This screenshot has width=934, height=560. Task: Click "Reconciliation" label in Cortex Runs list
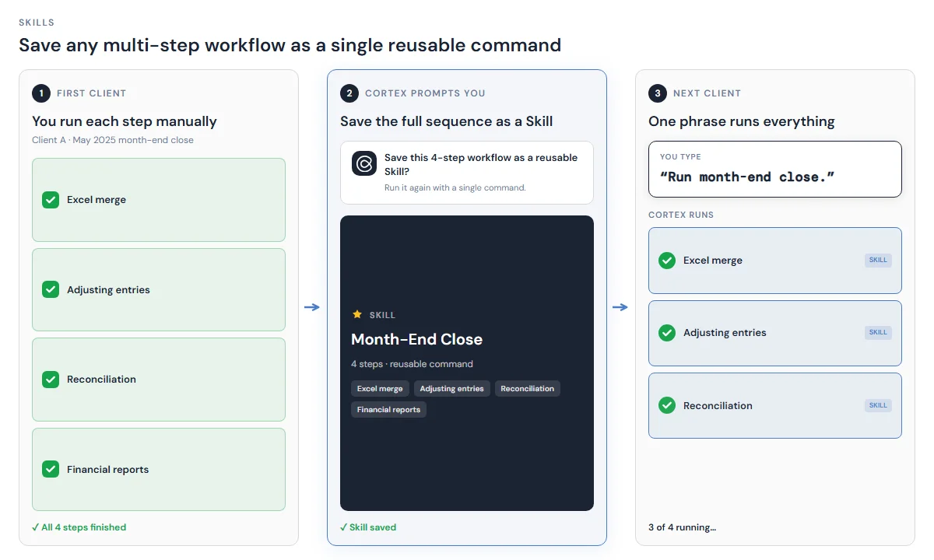click(x=718, y=405)
